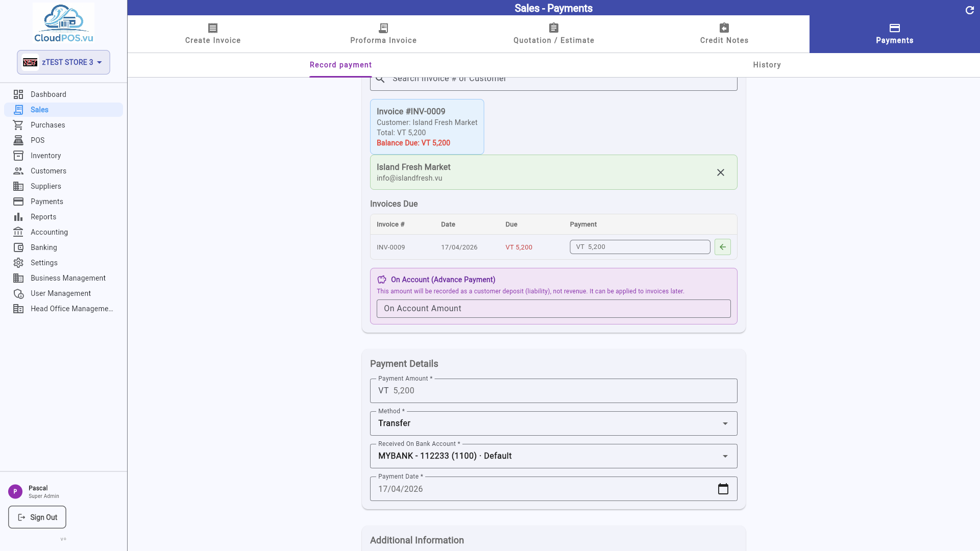Go to Dashboard in the sidebar
The image size is (980, 551).
tap(63, 94)
